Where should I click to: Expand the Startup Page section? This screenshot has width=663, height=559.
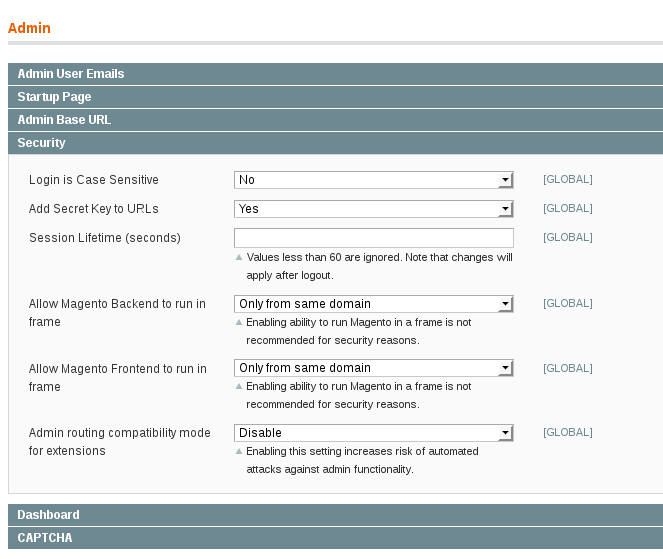(335, 97)
